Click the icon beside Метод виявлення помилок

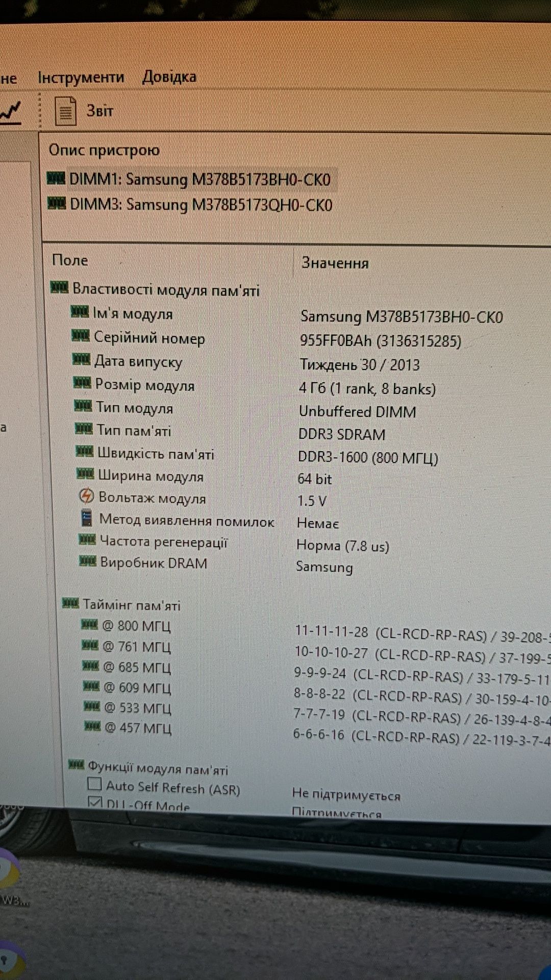(x=87, y=518)
